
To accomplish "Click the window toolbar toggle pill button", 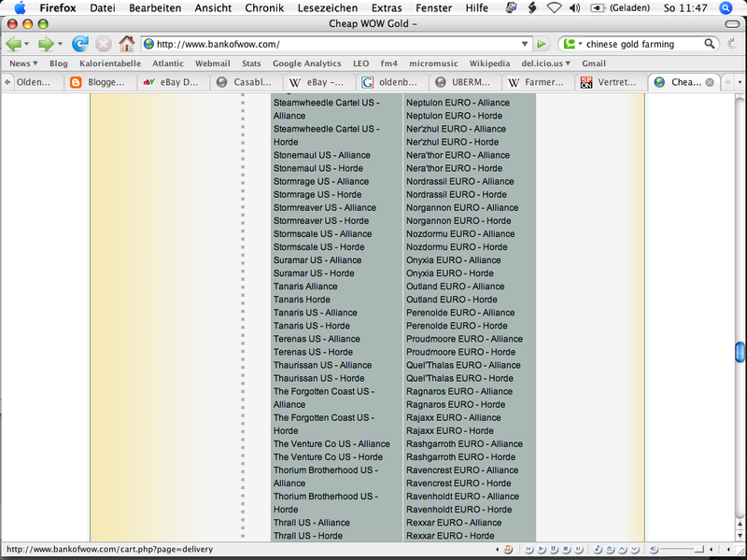I will coord(732,23).
